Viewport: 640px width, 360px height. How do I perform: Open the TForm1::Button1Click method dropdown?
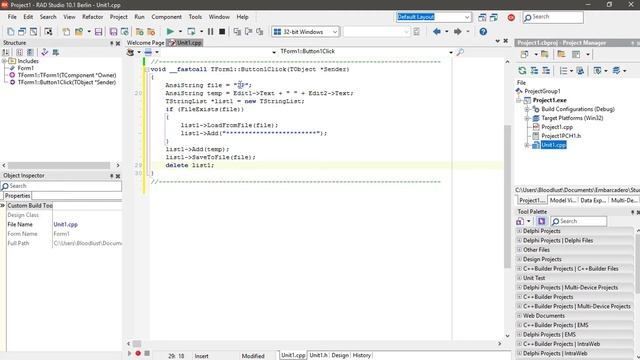pos(451,52)
